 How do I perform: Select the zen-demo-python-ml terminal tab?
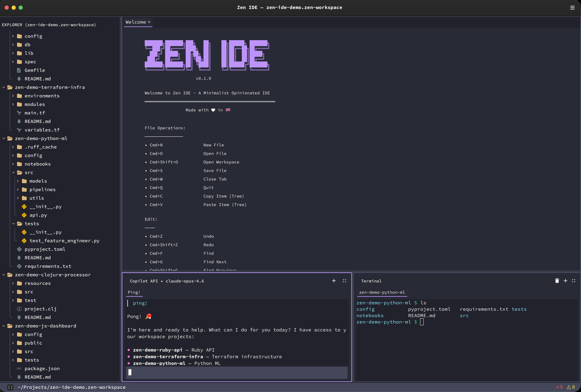click(382, 292)
